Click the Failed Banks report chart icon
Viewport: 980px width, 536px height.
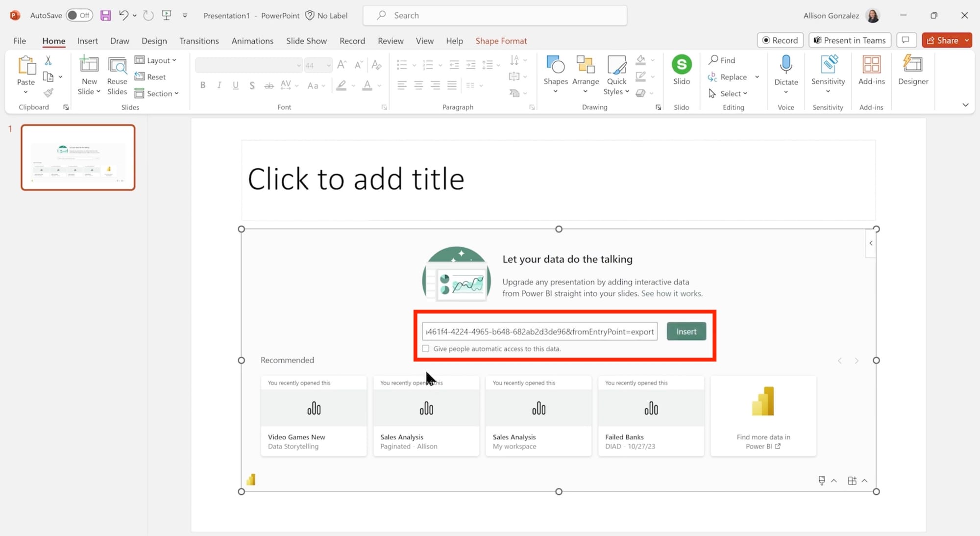click(651, 408)
